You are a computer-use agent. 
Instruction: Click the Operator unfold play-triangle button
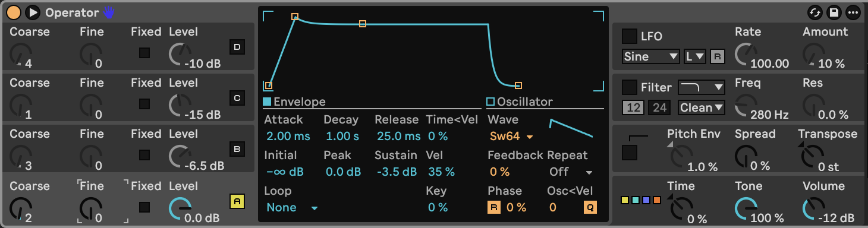click(33, 12)
